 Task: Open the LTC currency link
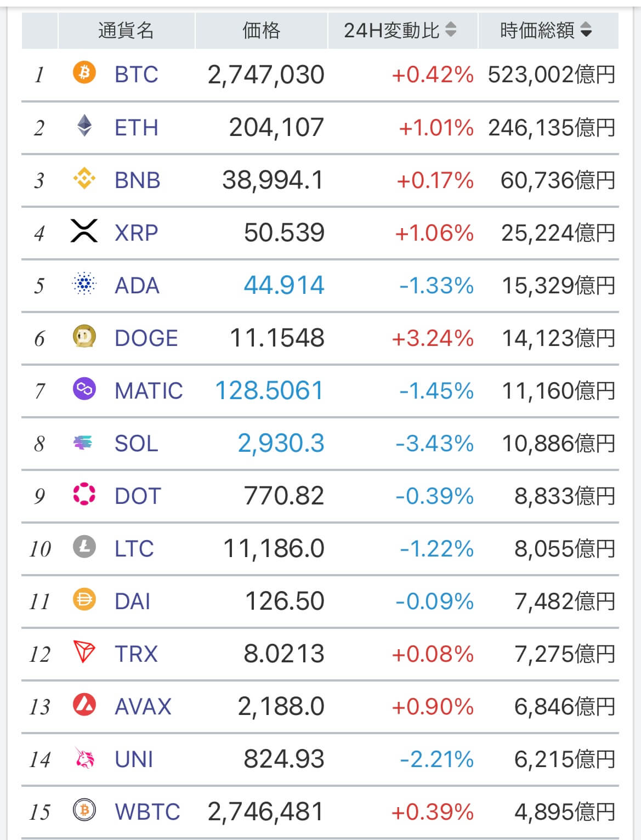point(134,548)
